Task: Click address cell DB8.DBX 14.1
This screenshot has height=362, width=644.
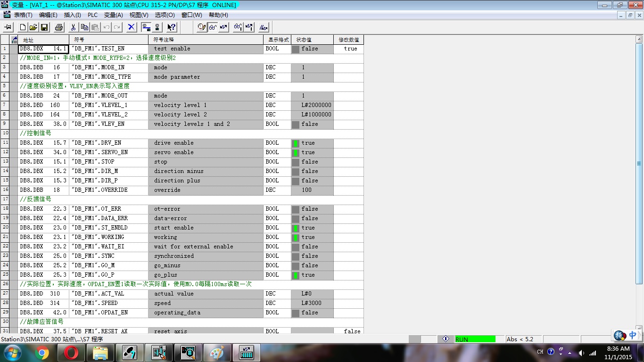Action: [x=43, y=49]
